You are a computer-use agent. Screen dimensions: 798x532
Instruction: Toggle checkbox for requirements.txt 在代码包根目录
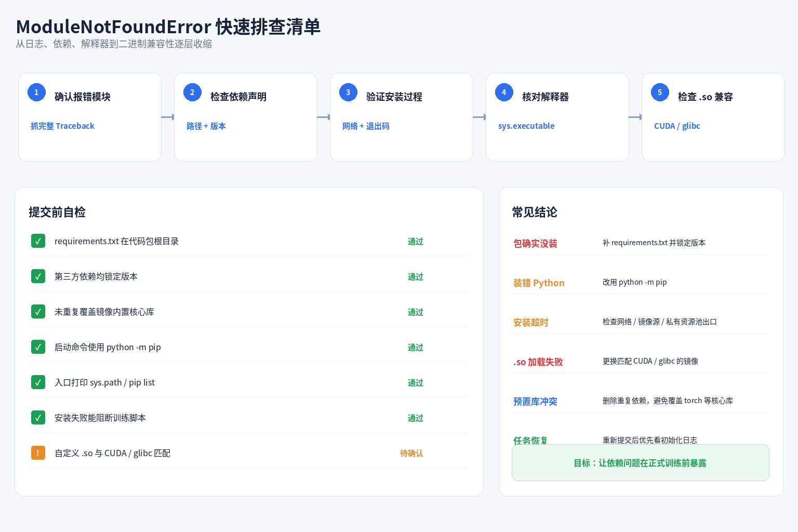(x=38, y=241)
